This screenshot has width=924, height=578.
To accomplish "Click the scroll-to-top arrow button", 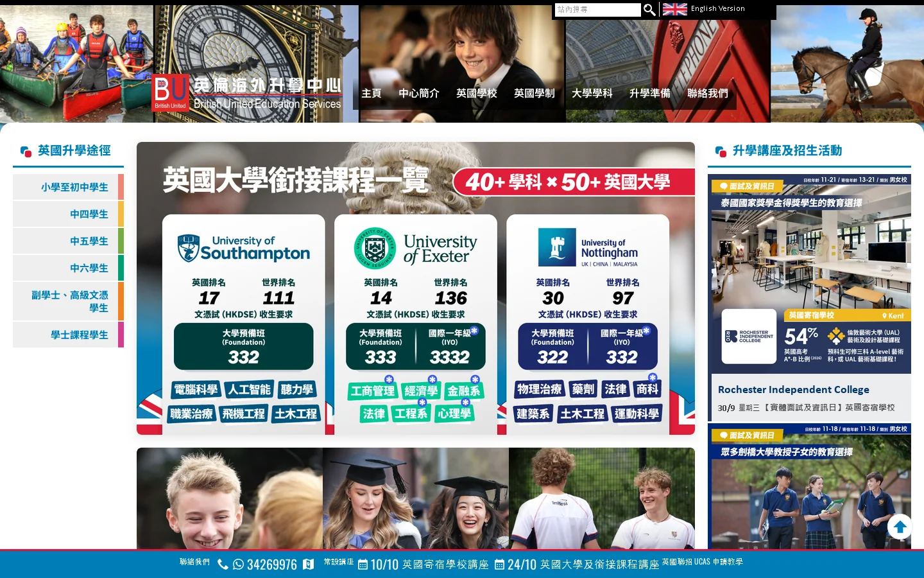I will [900, 527].
